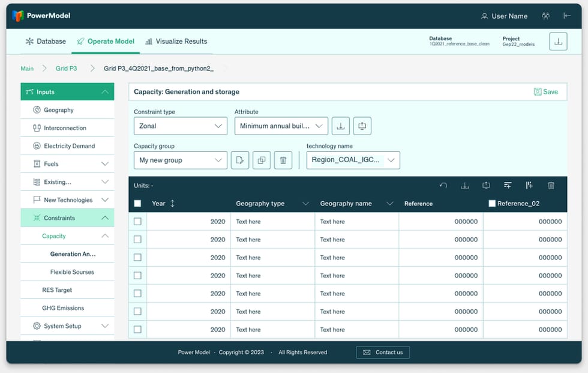
Task: Download table data from dark toolbar
Action: coord(464,186)
